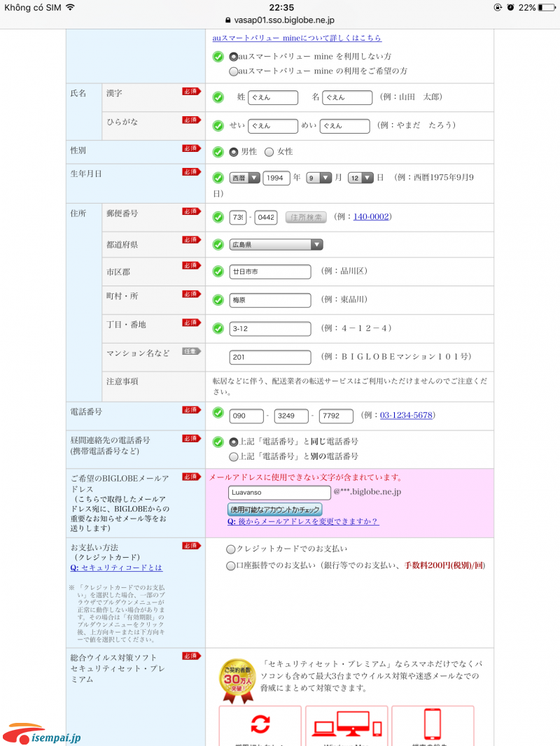The height and width of the screenshot is (746, 560).
Task: Click green checkmark beside 姓 field
Action: click(218, 97)
